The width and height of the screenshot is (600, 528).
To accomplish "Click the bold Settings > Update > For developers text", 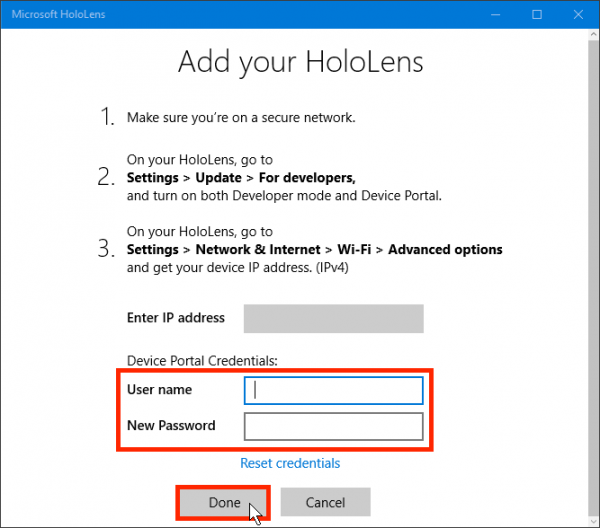I will [241, 177].
